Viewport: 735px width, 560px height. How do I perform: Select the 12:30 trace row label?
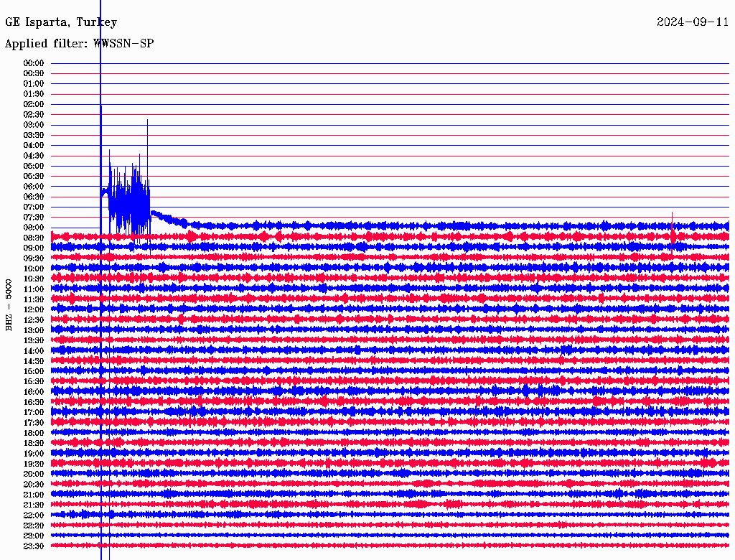point(34,320)
